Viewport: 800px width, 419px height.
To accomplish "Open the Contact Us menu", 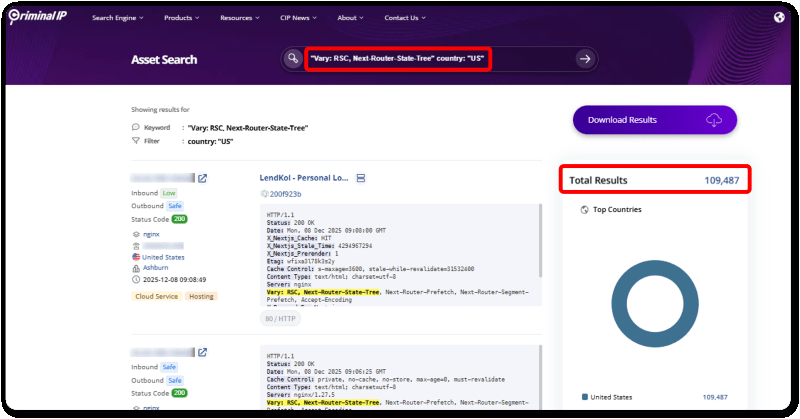I will 404,18.
